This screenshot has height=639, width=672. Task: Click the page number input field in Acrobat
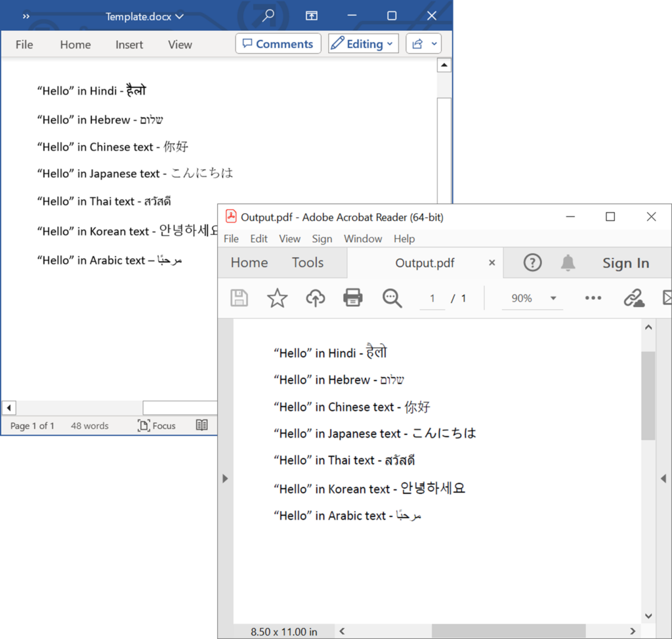[432, 298]
